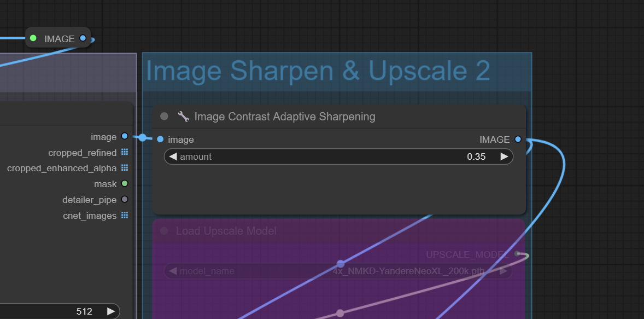Click the green mask output socket

pyautogui.click(x=125, y=184)
